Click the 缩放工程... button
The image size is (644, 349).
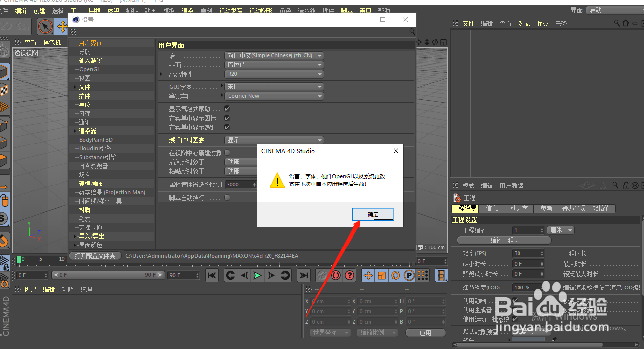504,240
